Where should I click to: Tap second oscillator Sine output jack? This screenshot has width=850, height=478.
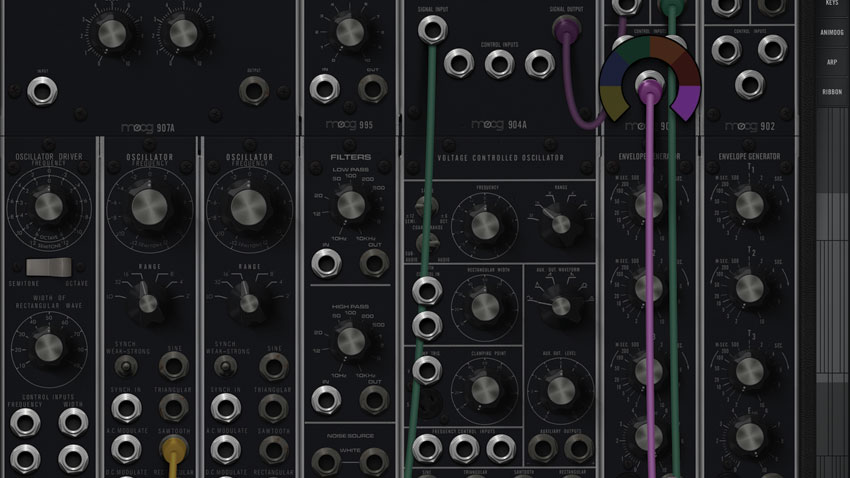click(274, 366)
